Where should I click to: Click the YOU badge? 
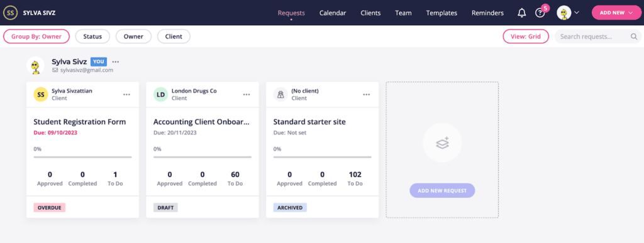(99, 62)
